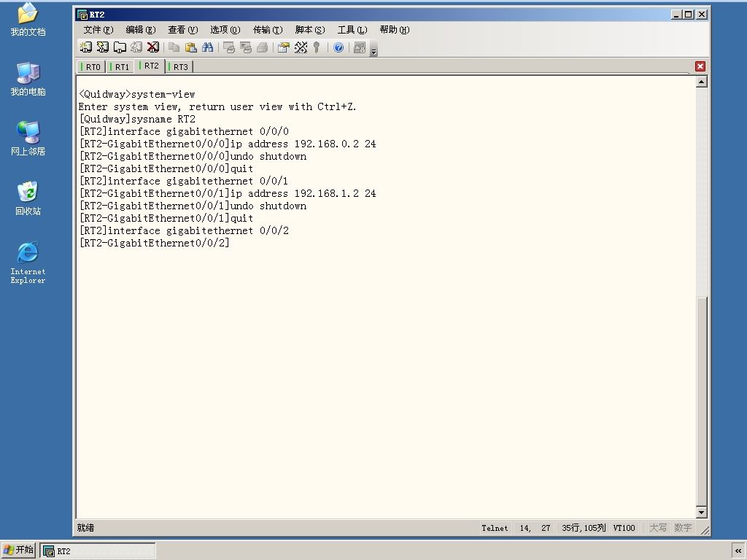
Task: Click the 网上邻居 desktop icon
Action: pos(28,139)
